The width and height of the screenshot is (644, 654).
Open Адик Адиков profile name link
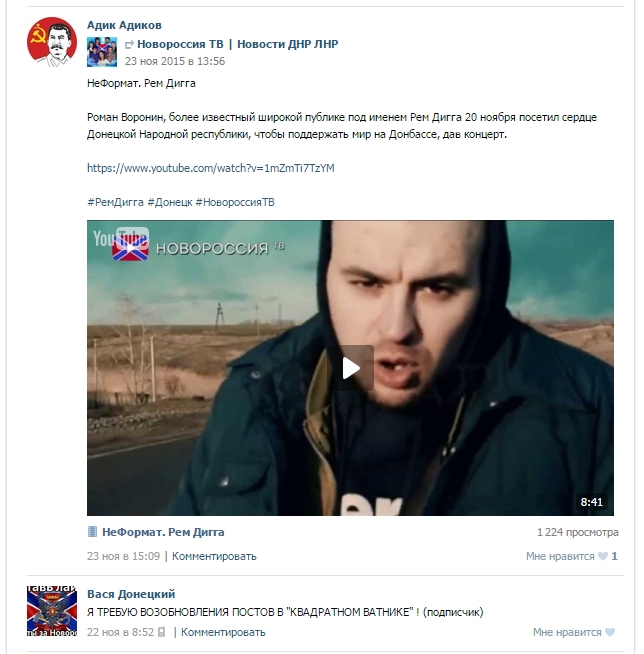click(124, 25)
